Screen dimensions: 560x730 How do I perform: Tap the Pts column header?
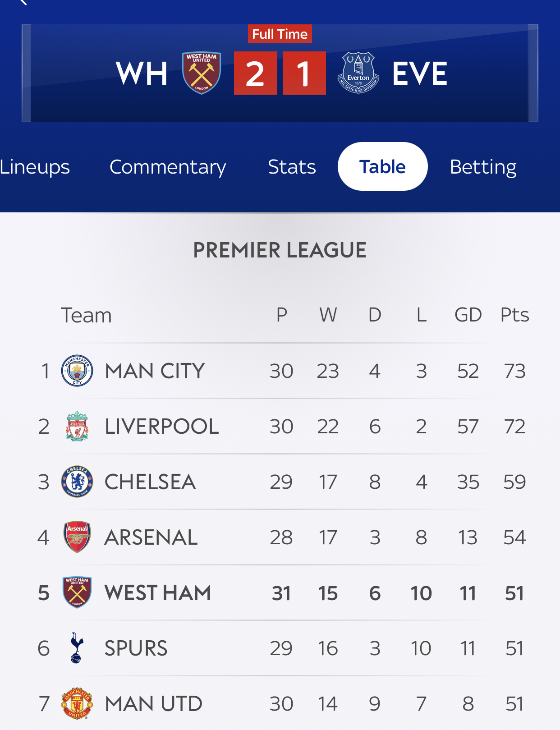click(514, 315)
